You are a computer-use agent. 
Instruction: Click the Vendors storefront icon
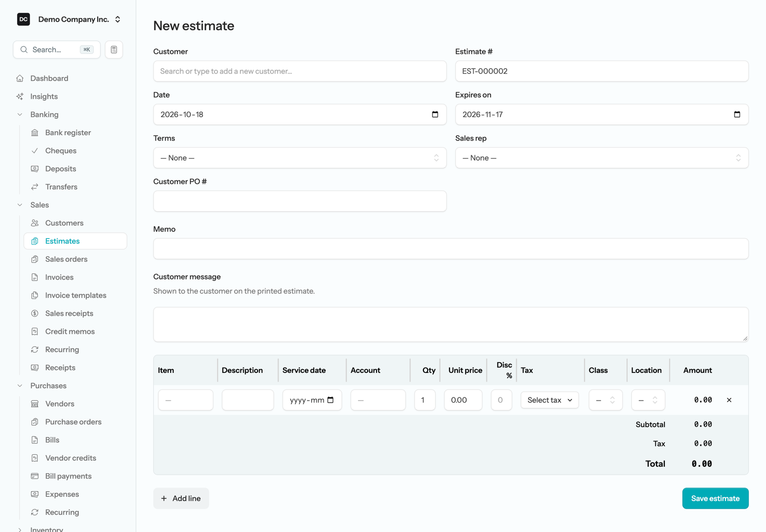click(x=35, y=404)
